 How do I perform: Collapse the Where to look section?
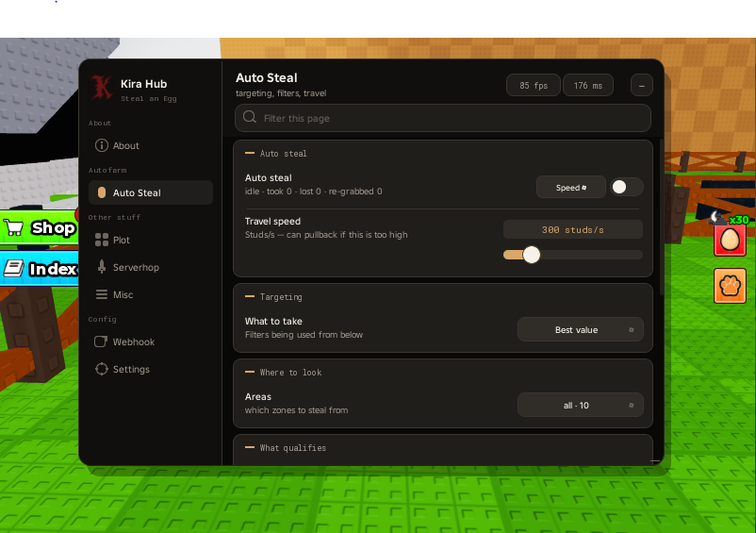pos(250,372)
